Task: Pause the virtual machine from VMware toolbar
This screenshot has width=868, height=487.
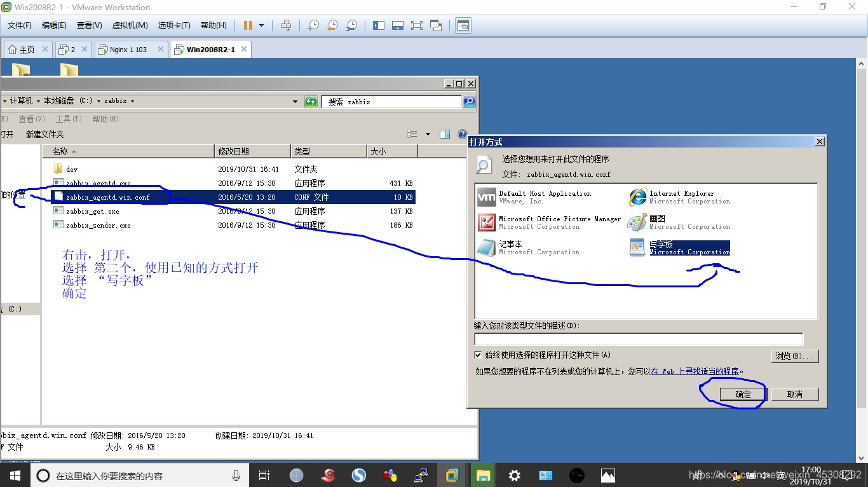Action: 248,25
